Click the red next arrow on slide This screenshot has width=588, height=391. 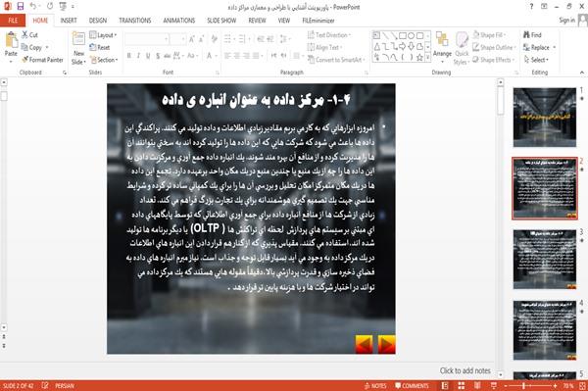pos(386,345)
